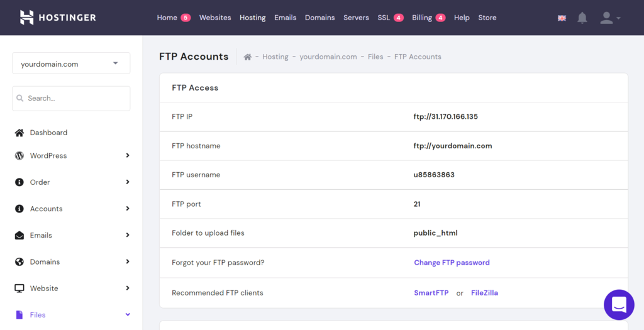
Task: Go to Billing in top navigation
Action: tap(422, 18)
